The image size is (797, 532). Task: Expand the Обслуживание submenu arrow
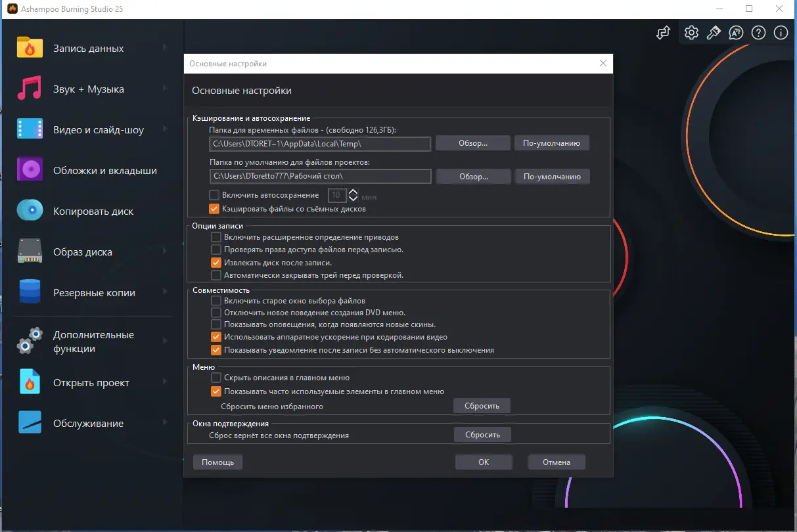pyautogui.click(x=165, y=423)
